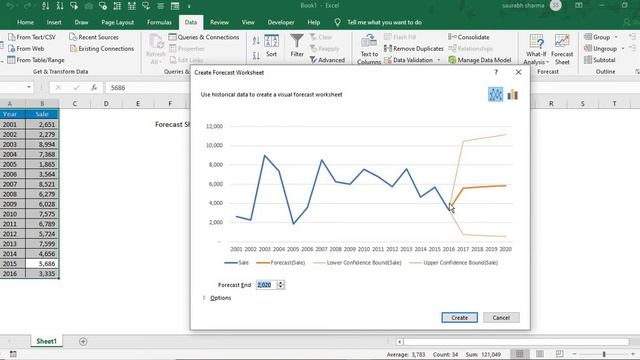Open Data Validation tool
The width and height of the screenshot is (640, 360).
(x=409, y=60)
